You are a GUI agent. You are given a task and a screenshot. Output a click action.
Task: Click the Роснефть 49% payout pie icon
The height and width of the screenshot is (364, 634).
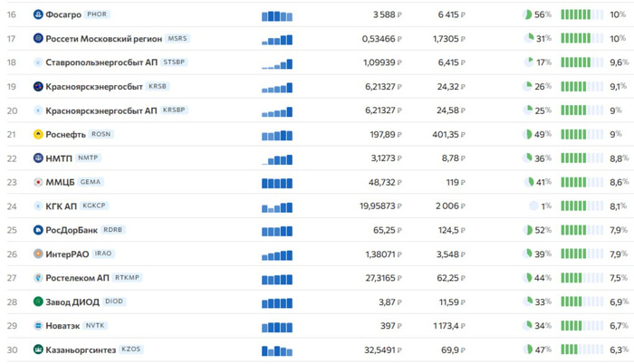click(x=528, y=134)
